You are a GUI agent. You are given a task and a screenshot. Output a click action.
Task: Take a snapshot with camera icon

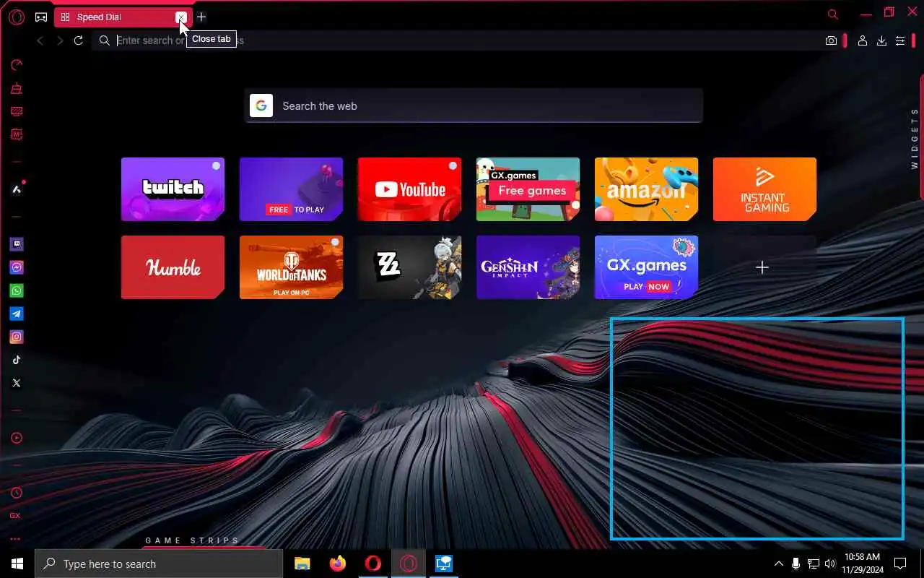[831, 41]
